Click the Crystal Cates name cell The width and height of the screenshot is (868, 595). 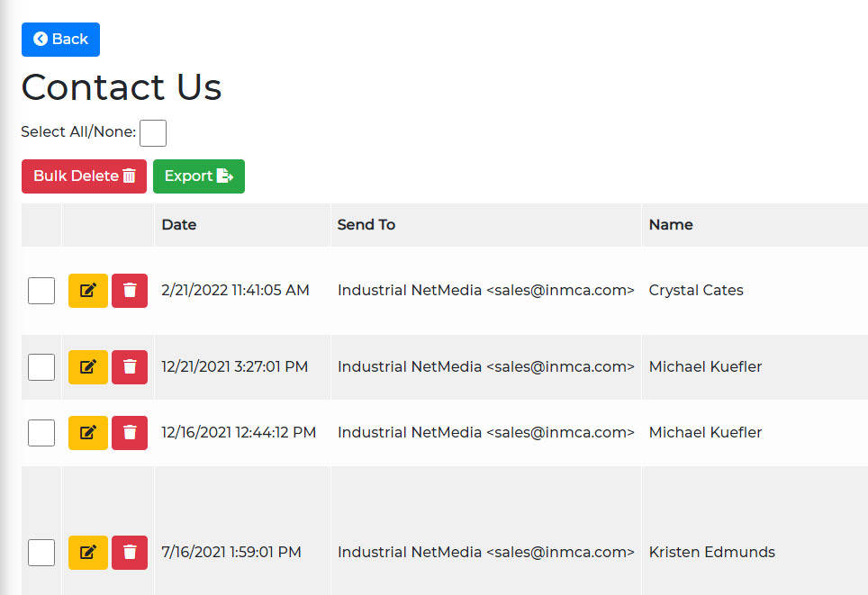(696, 290)
